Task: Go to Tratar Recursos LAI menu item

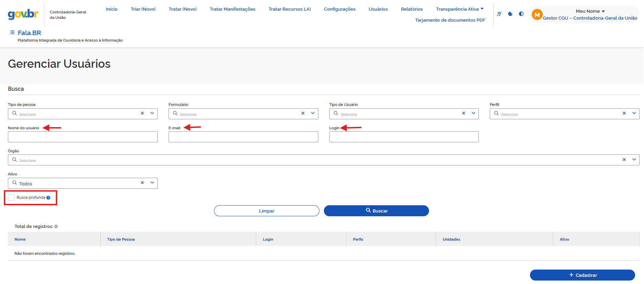Action: 290,9
